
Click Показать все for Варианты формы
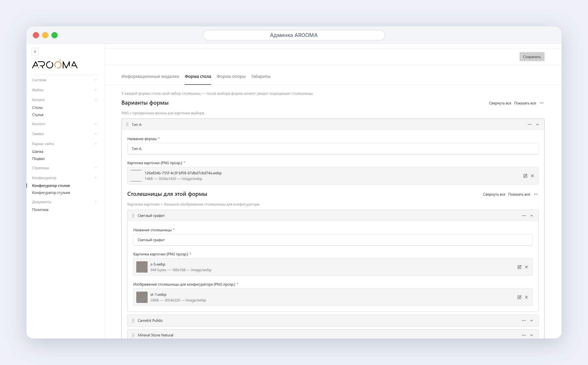(525, 103)
